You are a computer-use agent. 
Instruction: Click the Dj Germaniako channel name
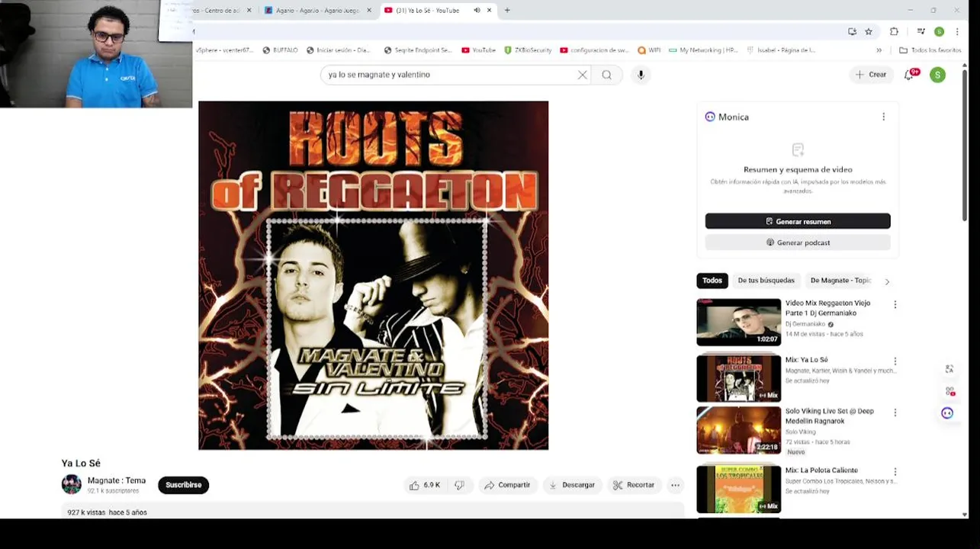[x=805, y=324]
